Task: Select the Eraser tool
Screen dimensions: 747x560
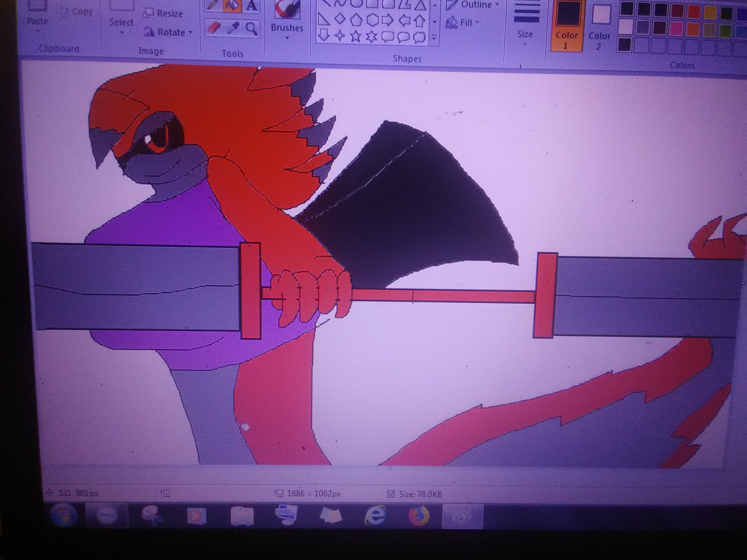Action: 214,28
